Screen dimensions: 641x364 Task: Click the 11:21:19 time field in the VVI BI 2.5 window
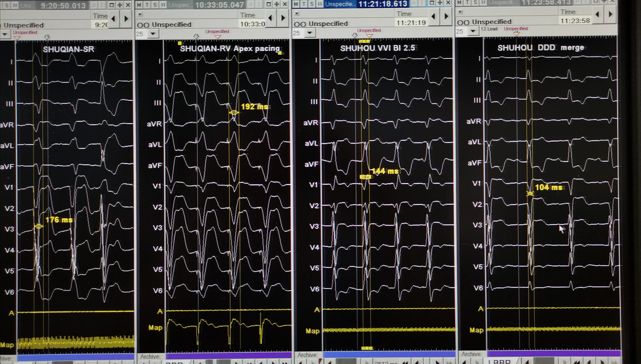[411, 23]
